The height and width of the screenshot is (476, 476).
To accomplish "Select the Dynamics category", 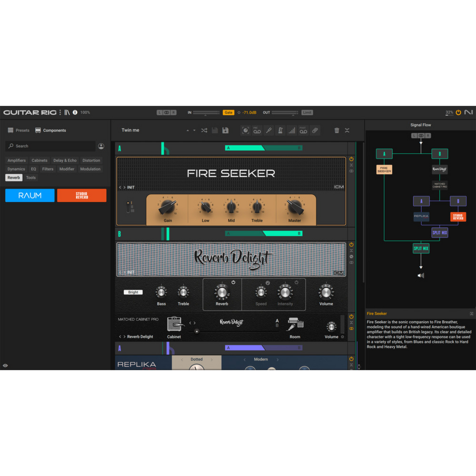I will click(x=16, y=169).
